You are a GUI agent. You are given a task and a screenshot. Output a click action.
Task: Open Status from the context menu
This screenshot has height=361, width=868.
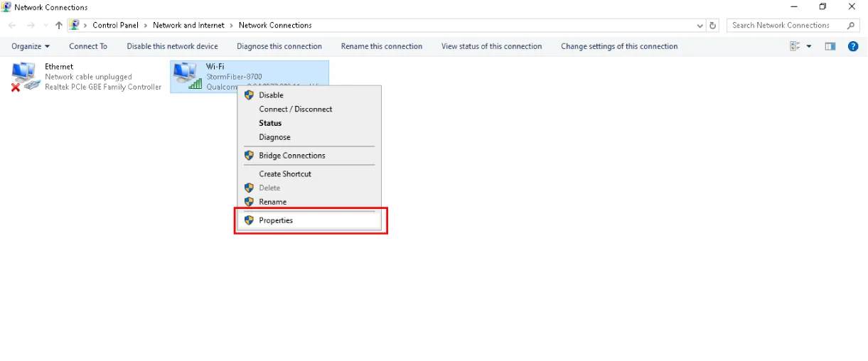pyautogui.click(x=309, y=124)
